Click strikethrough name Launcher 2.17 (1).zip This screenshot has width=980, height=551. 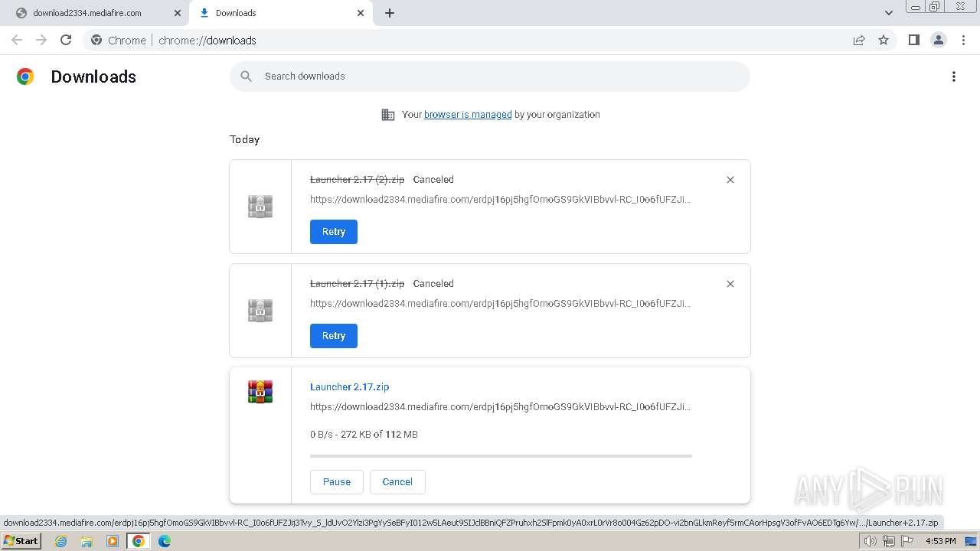point(357,284)
